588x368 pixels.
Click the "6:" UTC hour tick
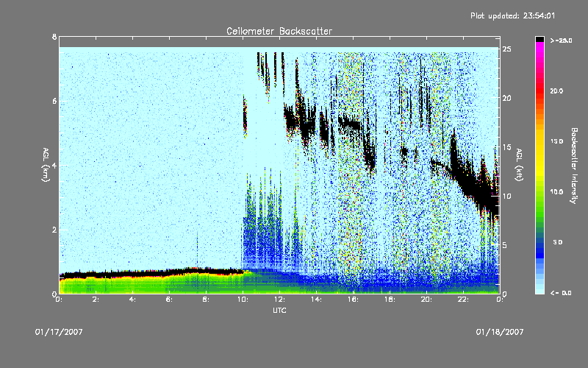[x=169, y=300]
